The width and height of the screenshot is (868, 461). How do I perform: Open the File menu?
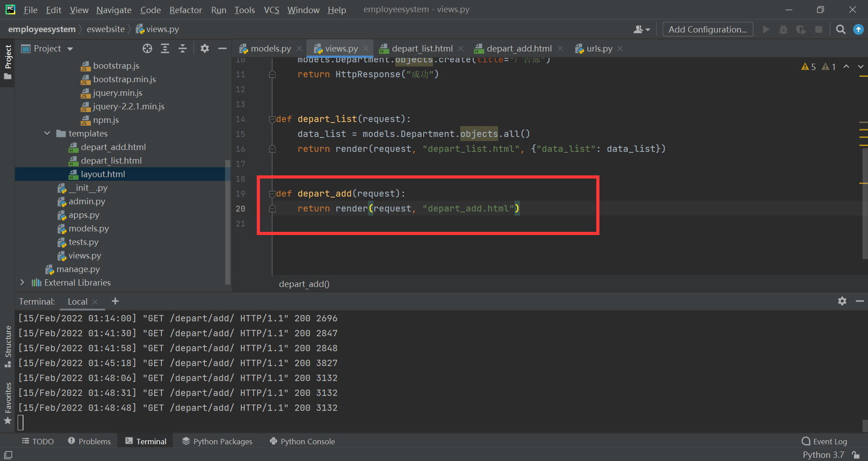click(30, 10)
